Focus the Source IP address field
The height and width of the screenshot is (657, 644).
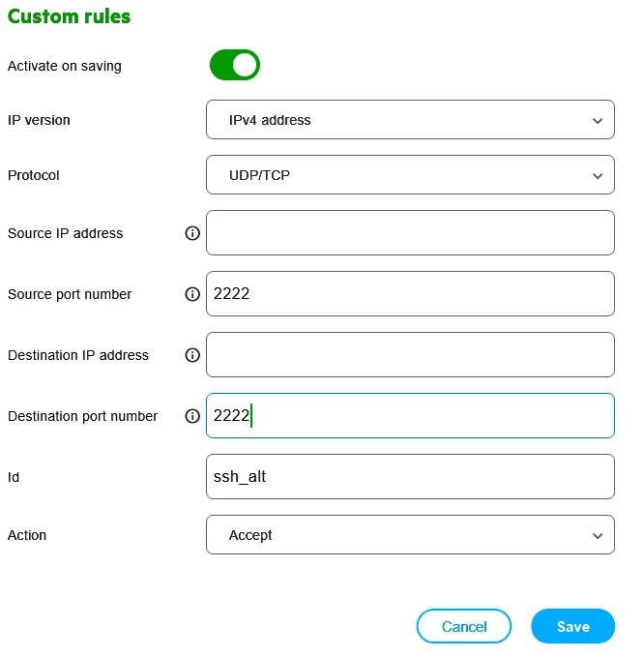click(x=410, y=233)
